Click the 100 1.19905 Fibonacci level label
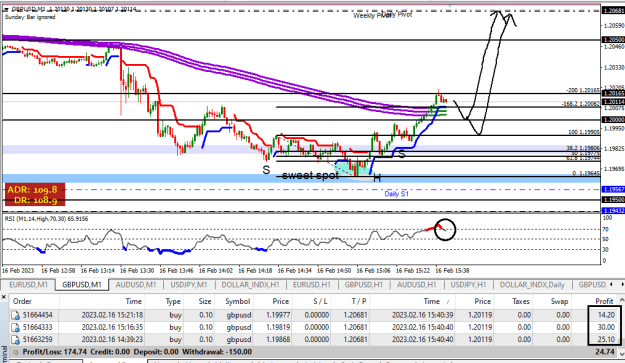The height and width of the screenshot is (363, 625). [x=584, y=132]
